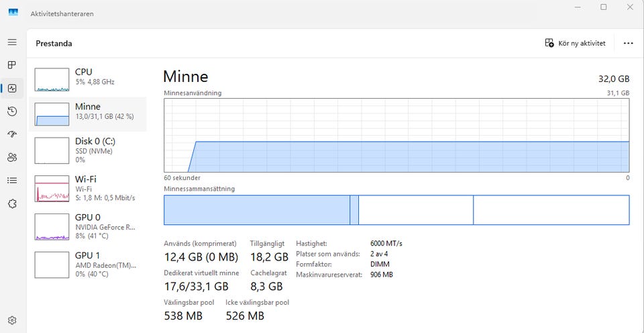Select GPU 1 AMD Radeon entry
The height and width of the screenshot is (333, 644).
point(87,265)
